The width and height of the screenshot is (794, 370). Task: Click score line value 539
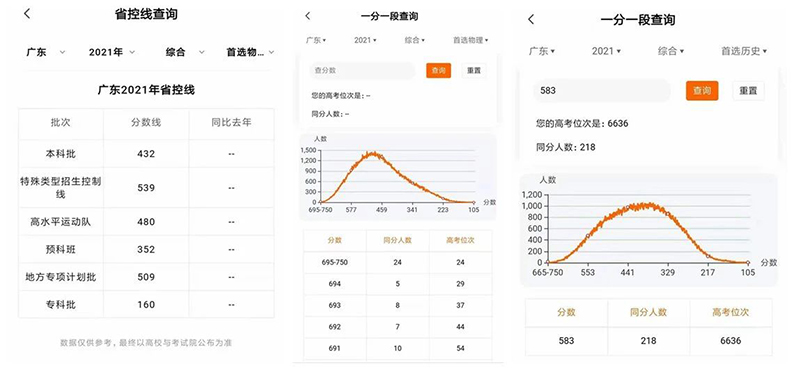146,188
